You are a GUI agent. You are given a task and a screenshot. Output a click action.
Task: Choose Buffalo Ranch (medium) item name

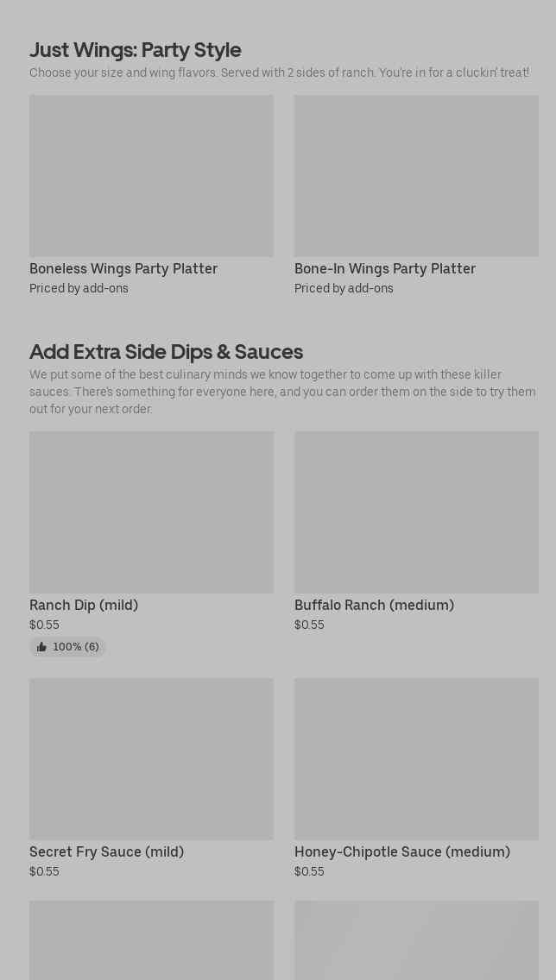point(375,605)
